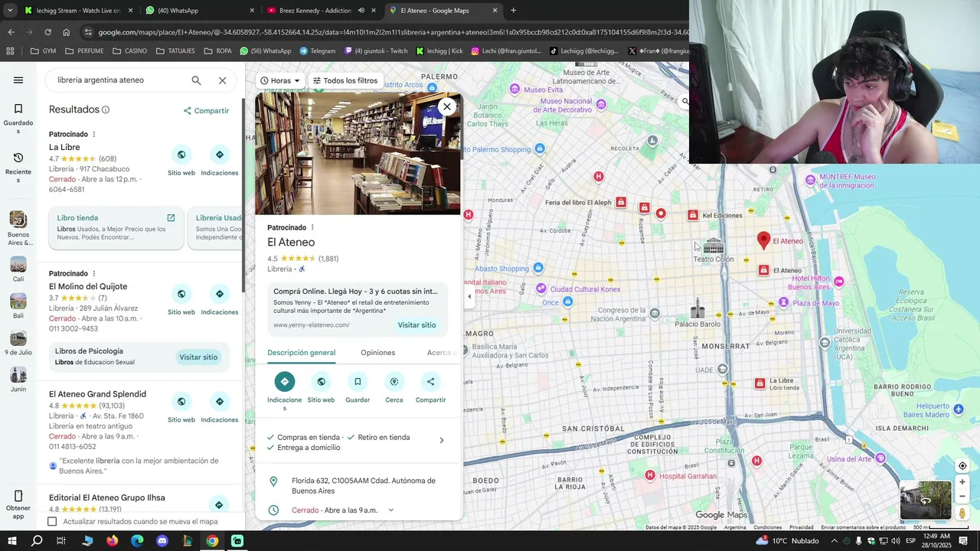Open the www.yenny-elateneo.com link

click(x=312, y=325)
